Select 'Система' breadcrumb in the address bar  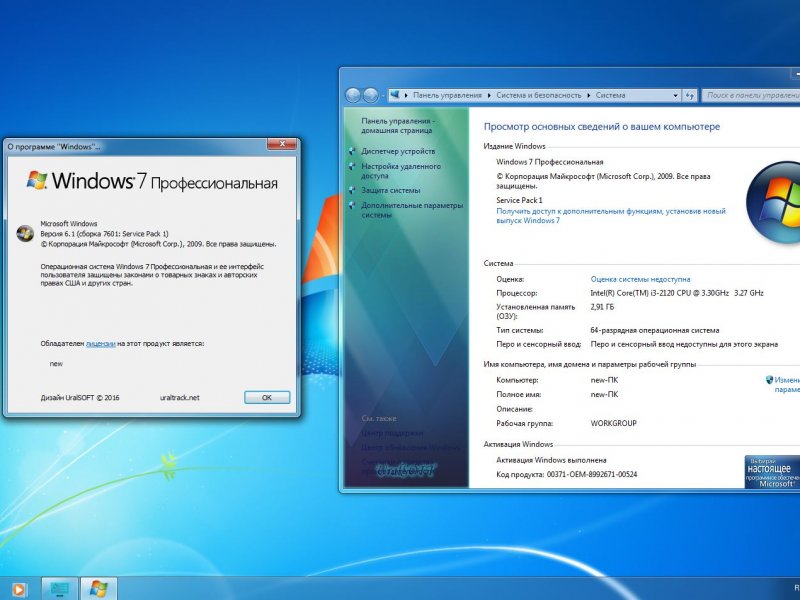(610, 95)
